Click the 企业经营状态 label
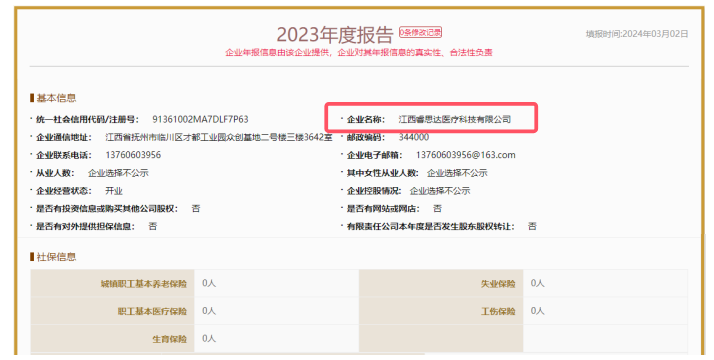The height and width of the screenshot is (360, 714). tap(64, 191)
